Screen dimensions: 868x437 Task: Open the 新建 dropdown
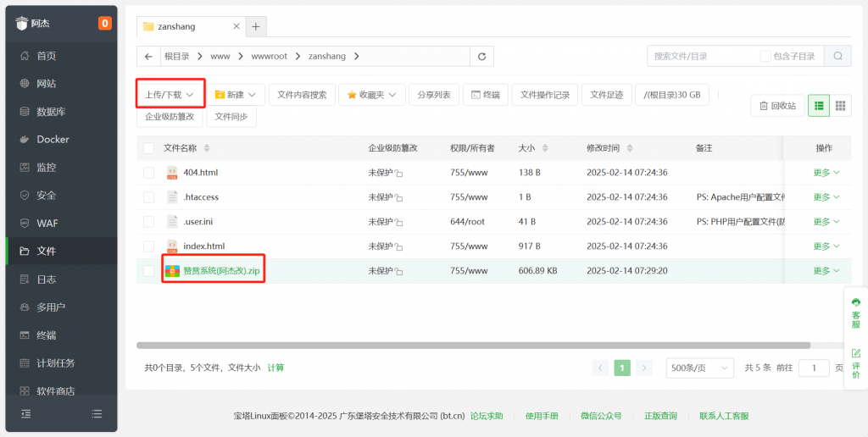(x=236, y=95)
